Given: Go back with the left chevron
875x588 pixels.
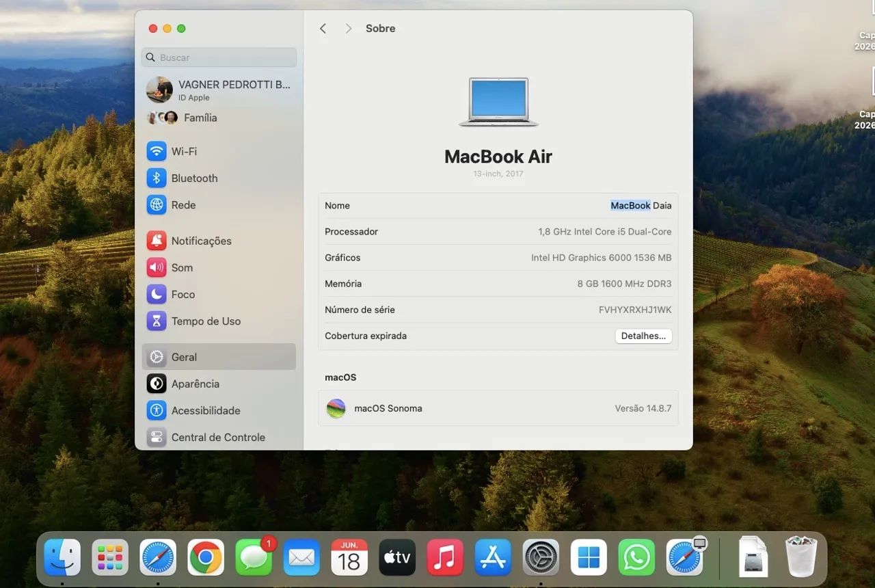Looking at the screenshot, I should click(323, 28).
